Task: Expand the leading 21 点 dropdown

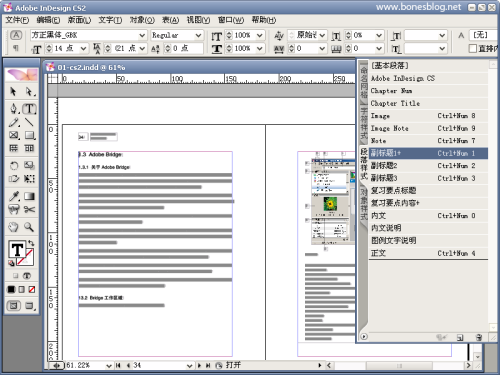Action: pyautogui.click(x=142, y=49)
